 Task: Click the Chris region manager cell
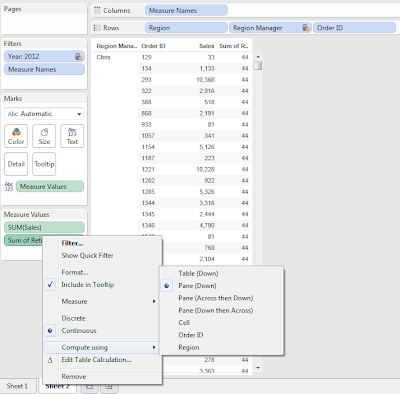(x=103, y=57)
